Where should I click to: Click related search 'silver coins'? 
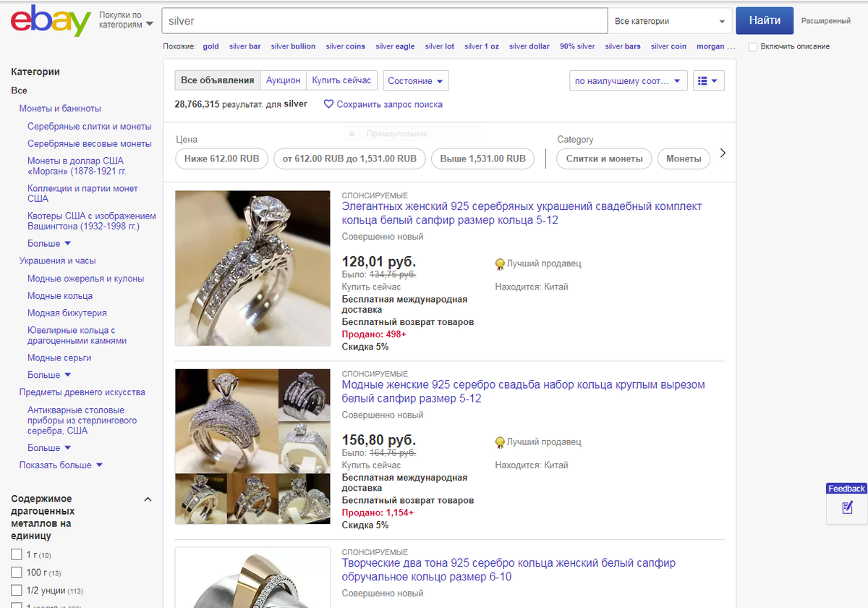pyautogui.click(x=346, y=46)
